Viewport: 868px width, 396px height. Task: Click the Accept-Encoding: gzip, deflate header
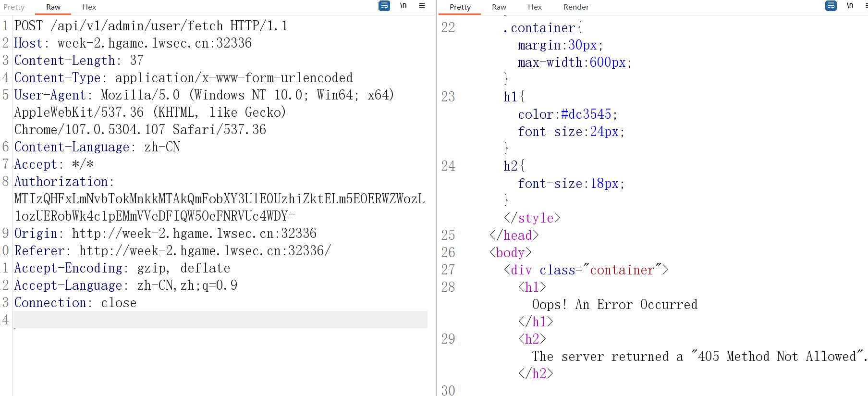click(x=122, y=268)
